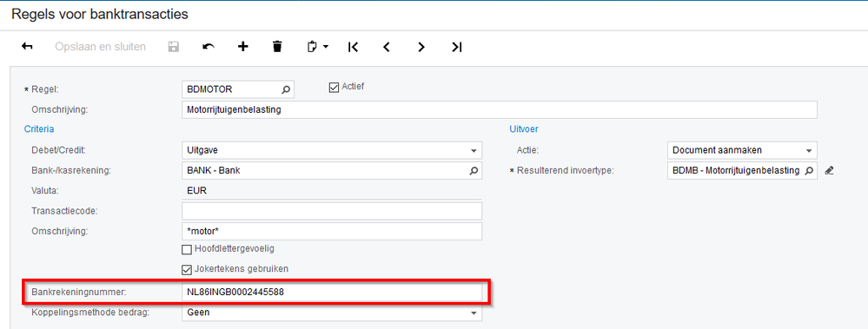Click Opslaan en sluiten button
868x329 pixels.
(x=100, y=47)
